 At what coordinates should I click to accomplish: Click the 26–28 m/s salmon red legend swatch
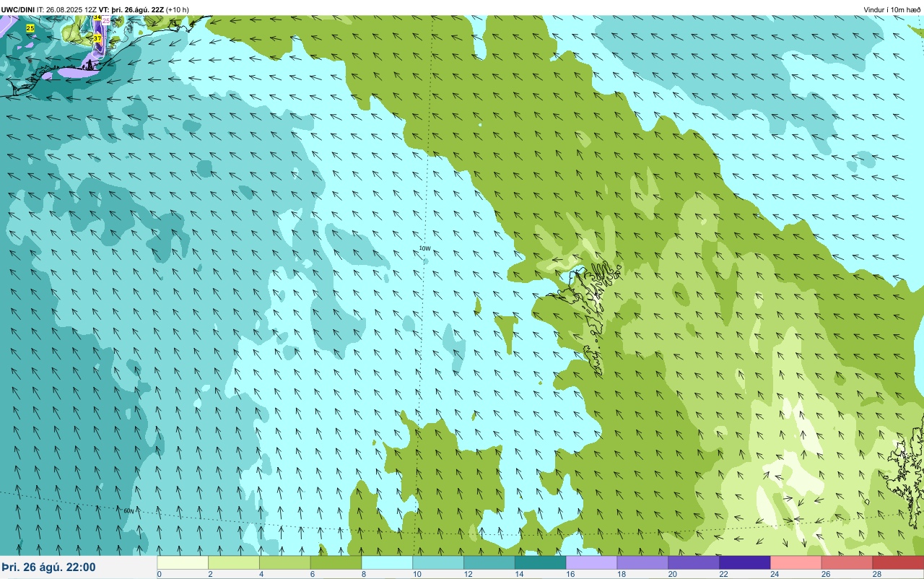point(847,562)
